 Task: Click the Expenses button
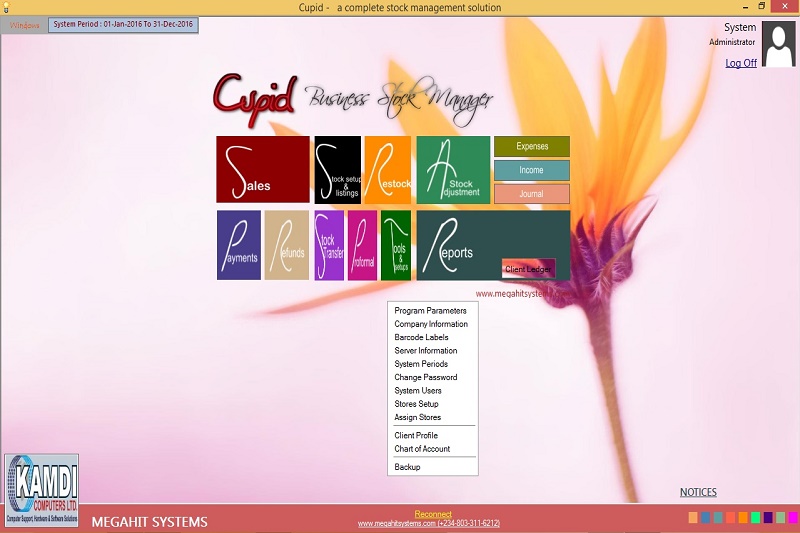(531, 147)
